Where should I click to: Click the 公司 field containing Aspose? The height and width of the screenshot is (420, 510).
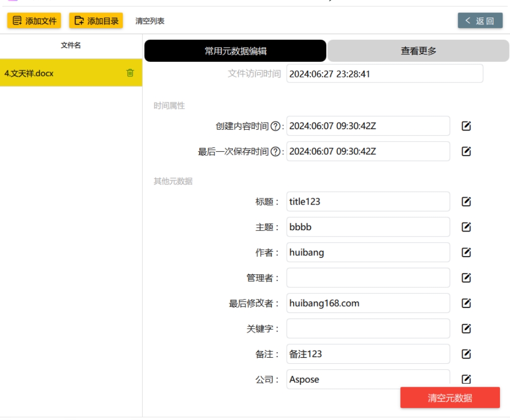pyautogui.click(x=368, y=379)
